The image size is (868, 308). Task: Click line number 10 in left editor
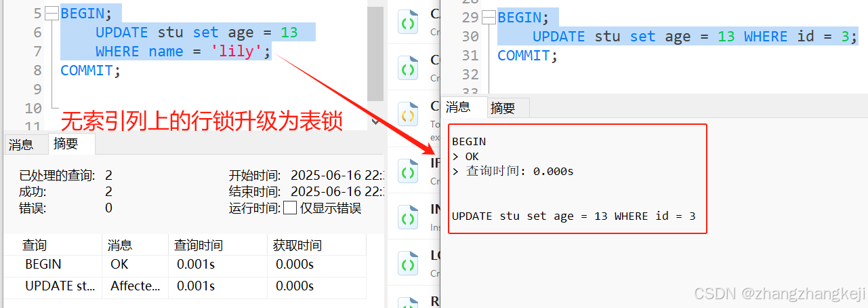tap(33, 109)
